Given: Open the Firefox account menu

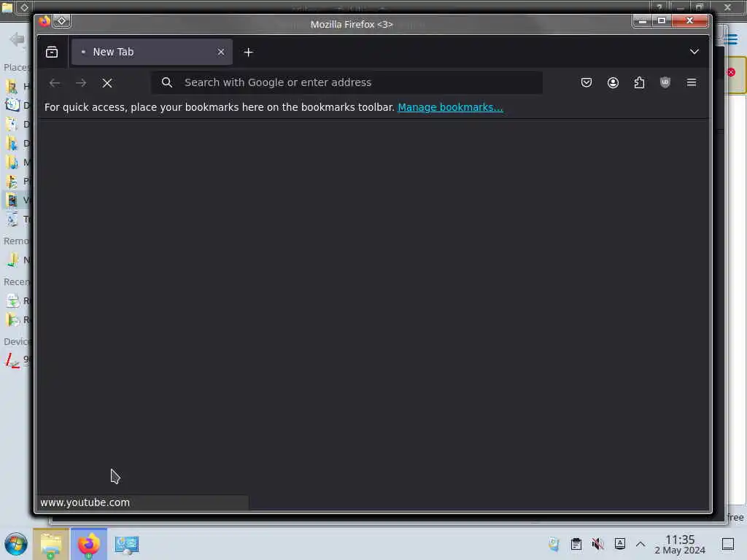Looking at the screenshot, I should (x=613, y=83).
